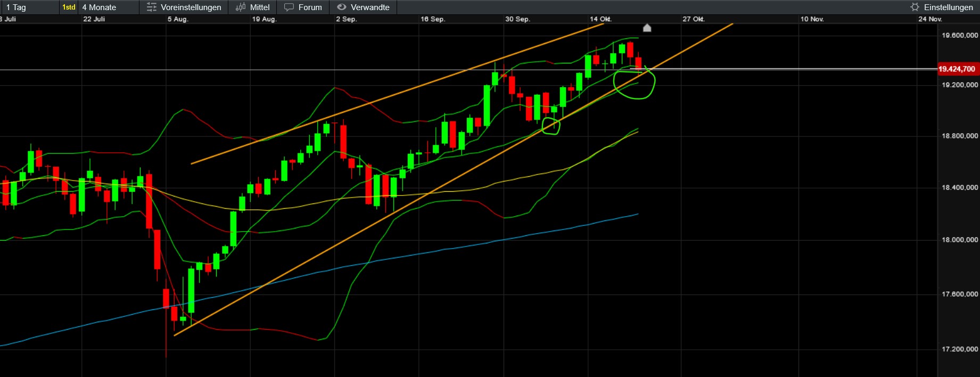Click the 2 Sep. date label
This screenshot has height=377, width=980.
click(346, 19)
